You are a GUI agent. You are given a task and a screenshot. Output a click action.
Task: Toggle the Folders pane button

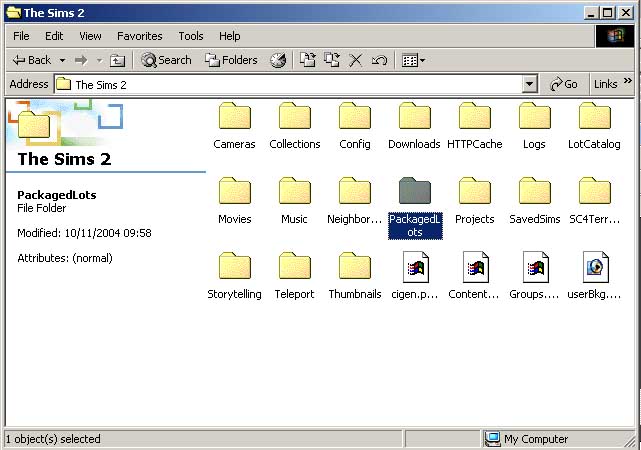231,60
